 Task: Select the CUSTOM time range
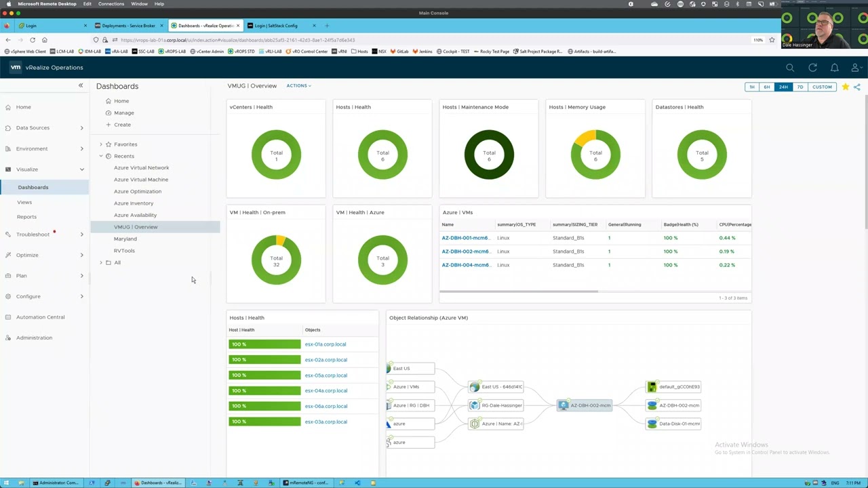822,87
